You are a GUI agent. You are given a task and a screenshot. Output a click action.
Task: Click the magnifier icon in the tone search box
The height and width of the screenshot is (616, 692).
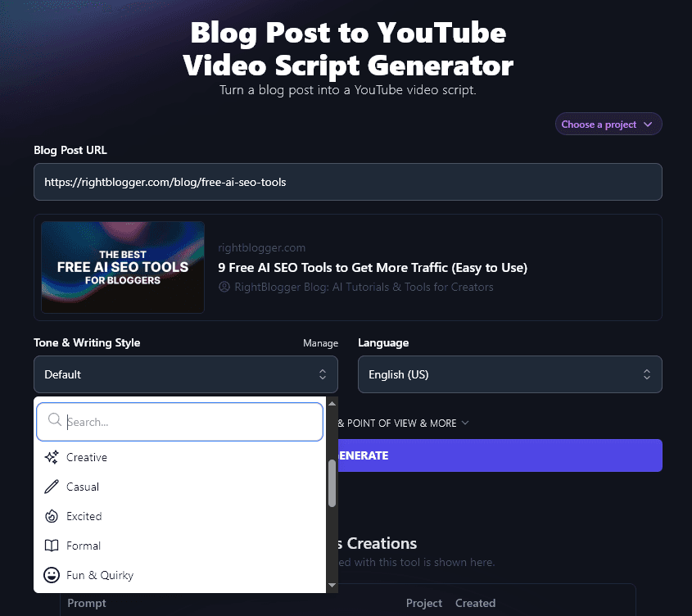54,420
